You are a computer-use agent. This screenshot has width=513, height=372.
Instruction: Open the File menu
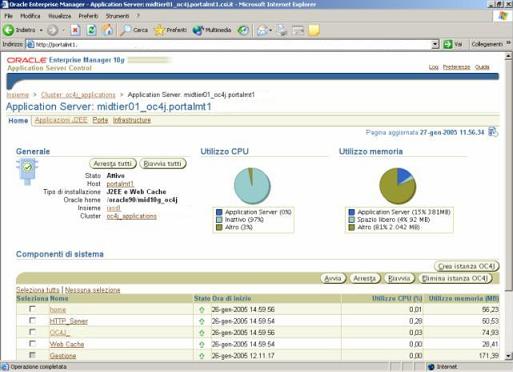(8, 16)
